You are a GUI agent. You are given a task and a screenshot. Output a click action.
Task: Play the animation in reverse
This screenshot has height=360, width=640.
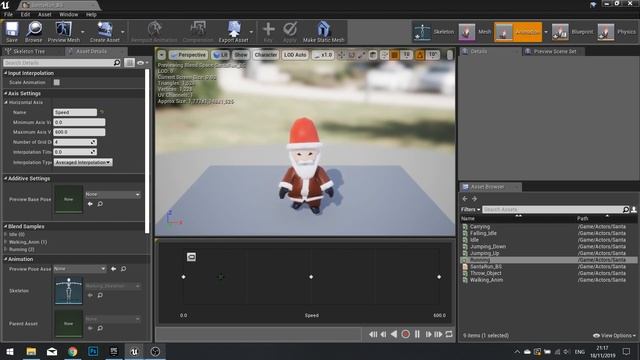point(394,334)
